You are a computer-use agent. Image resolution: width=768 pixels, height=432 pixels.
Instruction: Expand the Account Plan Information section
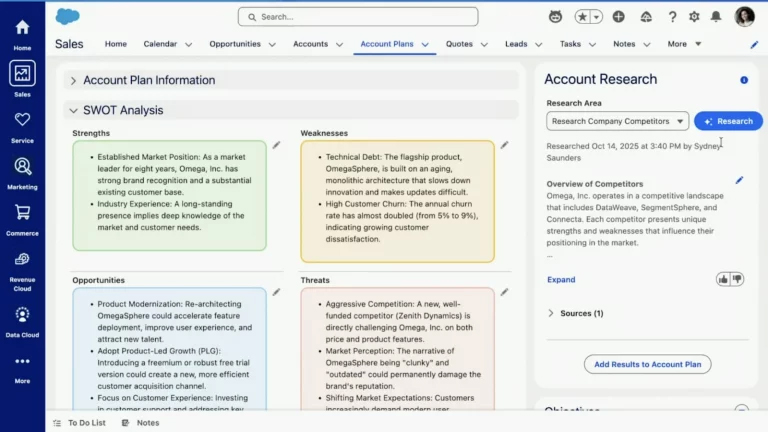pos(72,80)
